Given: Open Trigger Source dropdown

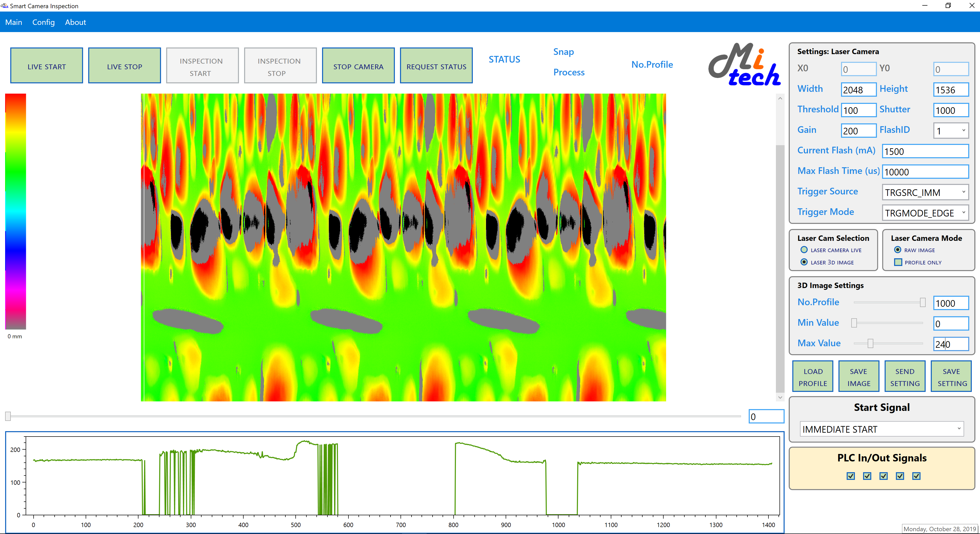Looking at the screenshot, I should [925, 192].
